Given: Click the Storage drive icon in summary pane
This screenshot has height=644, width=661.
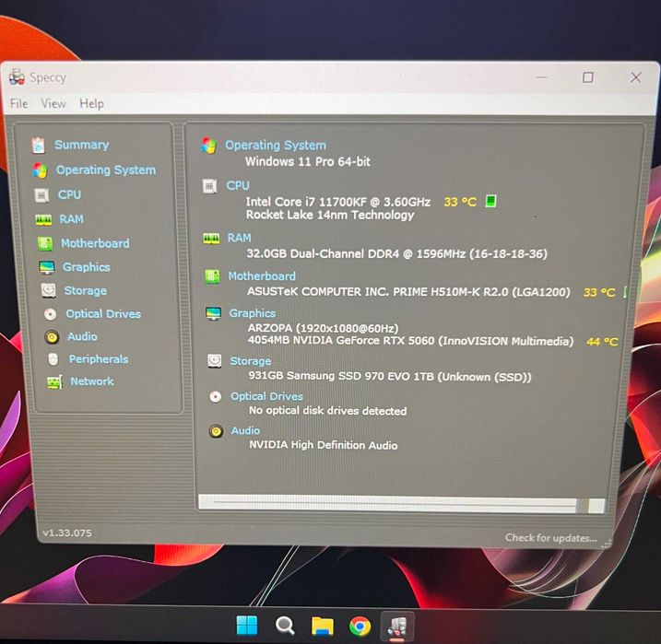Looking at the screenshot, I should (x=215, y=361).
